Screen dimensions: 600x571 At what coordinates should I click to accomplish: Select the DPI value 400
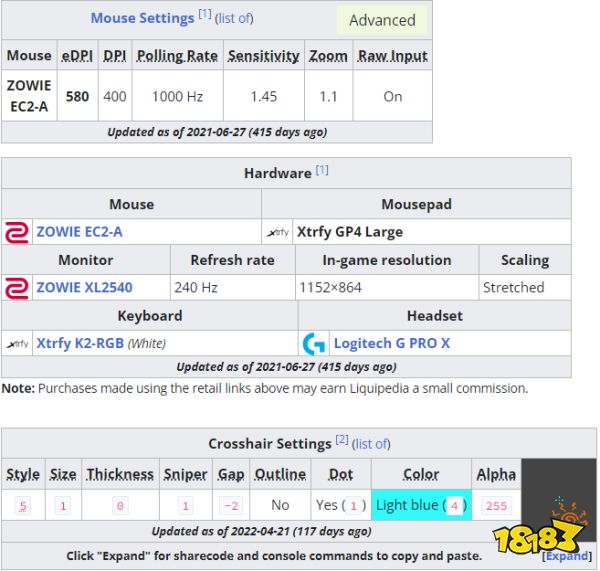coord(115,96)
